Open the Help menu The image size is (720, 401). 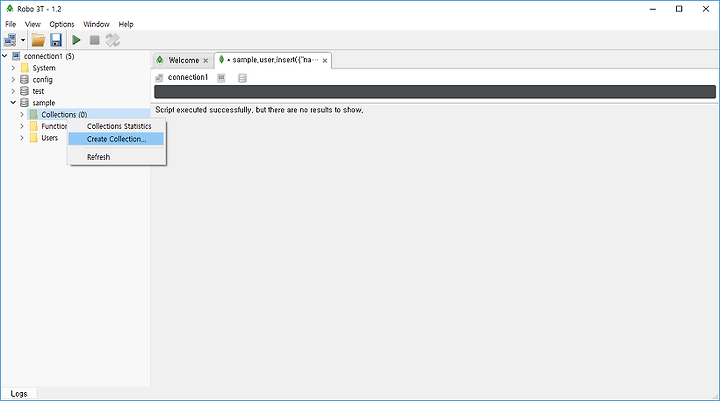126,24
